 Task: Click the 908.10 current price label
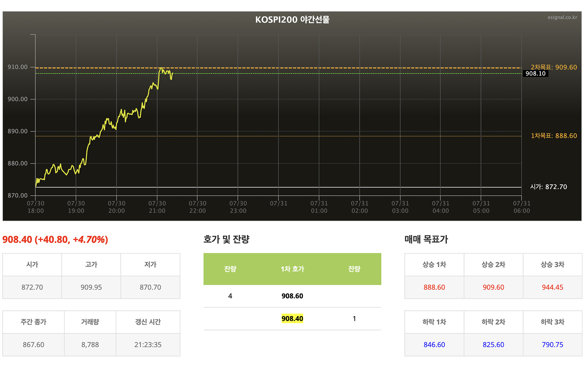click(535, 73)
